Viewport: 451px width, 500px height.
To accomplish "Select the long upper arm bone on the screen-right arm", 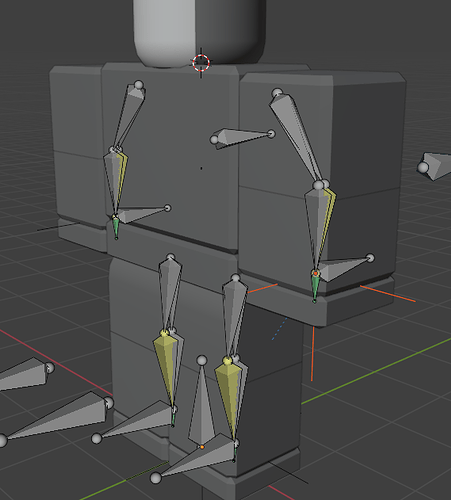I will point(297,137).
